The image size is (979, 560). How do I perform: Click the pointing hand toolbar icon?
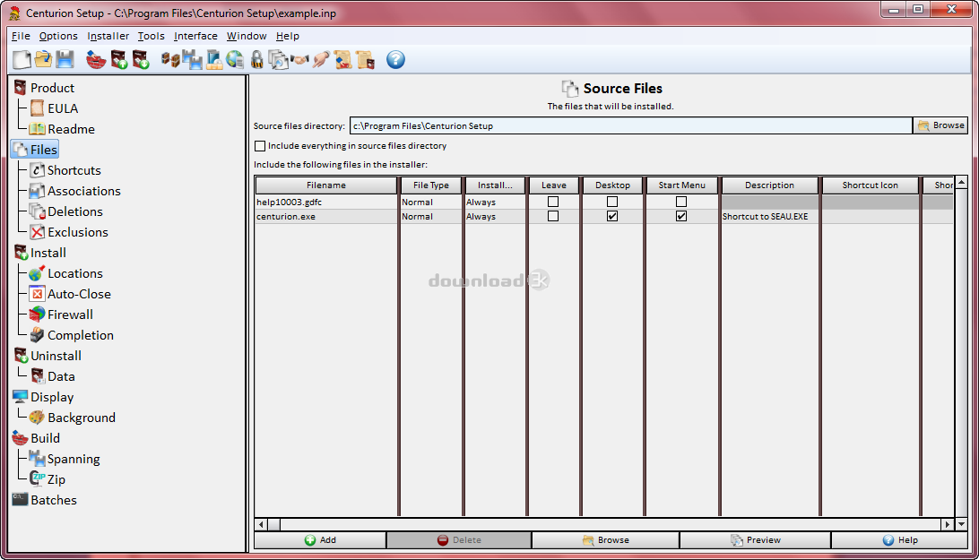tap(321, 60)
